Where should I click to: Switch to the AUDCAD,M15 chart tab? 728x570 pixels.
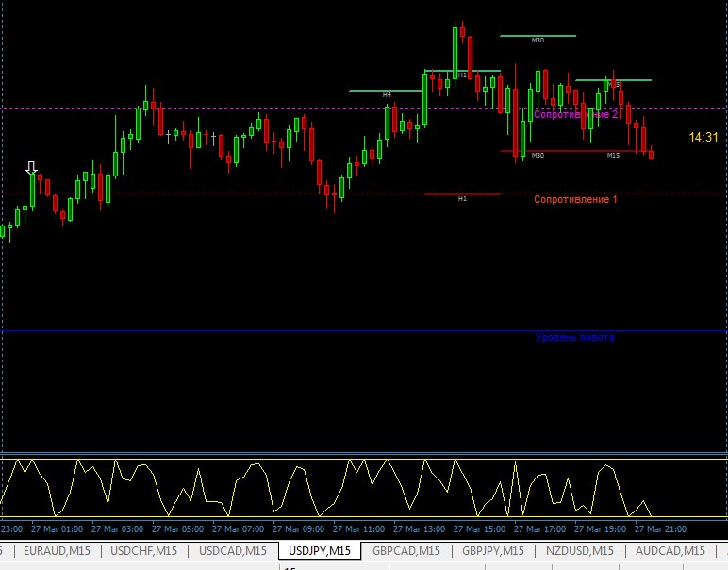click(x=670, y=551)
